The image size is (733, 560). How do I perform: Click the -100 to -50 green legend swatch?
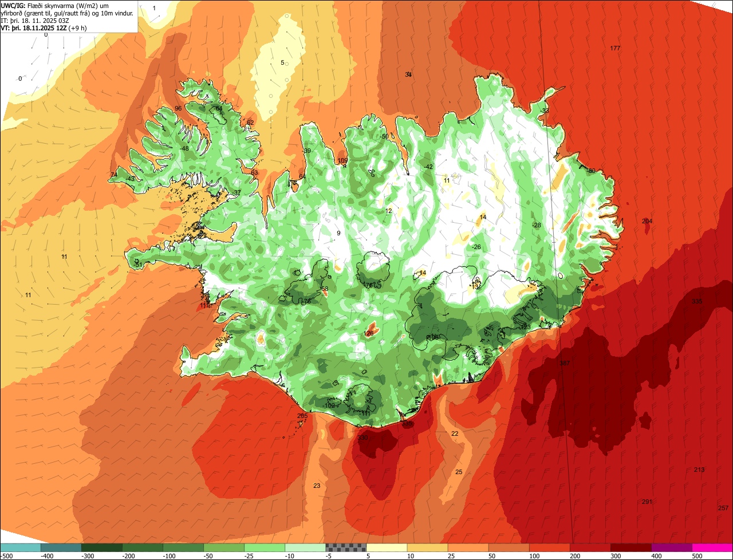click(x=183, y=547)
